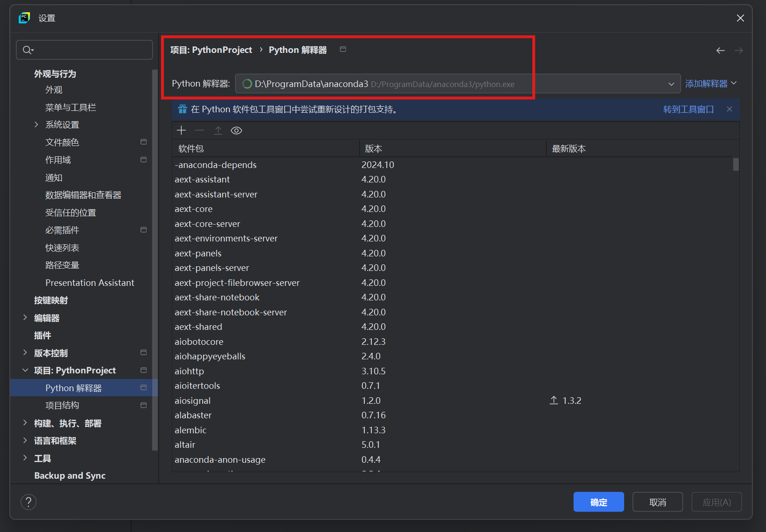Screen dimensions: 766x532
Task: Click the gift icon in the banner
Action: point(183,109)
